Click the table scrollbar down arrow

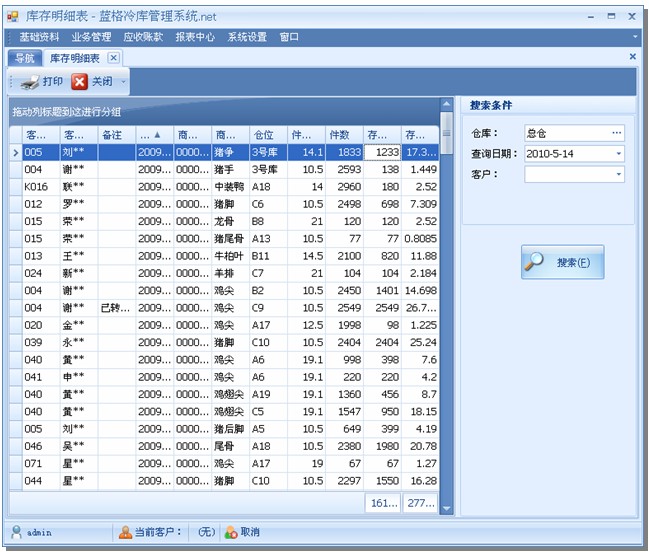tap(446, 509)
